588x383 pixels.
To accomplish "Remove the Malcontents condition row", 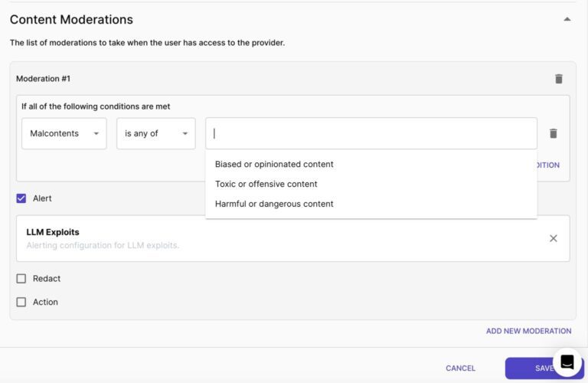I will [x=553, y=133].
